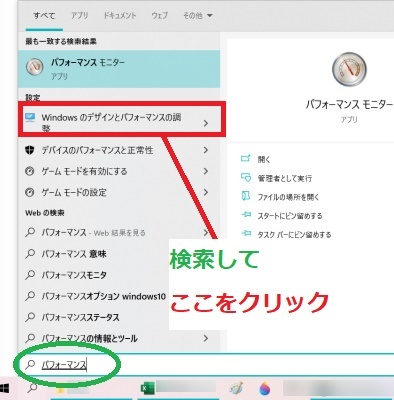The height and width of the screenshot is (400, 394).
Task: Open the Paint 3D droplet taskbar icon
Action: click(266, 388)
